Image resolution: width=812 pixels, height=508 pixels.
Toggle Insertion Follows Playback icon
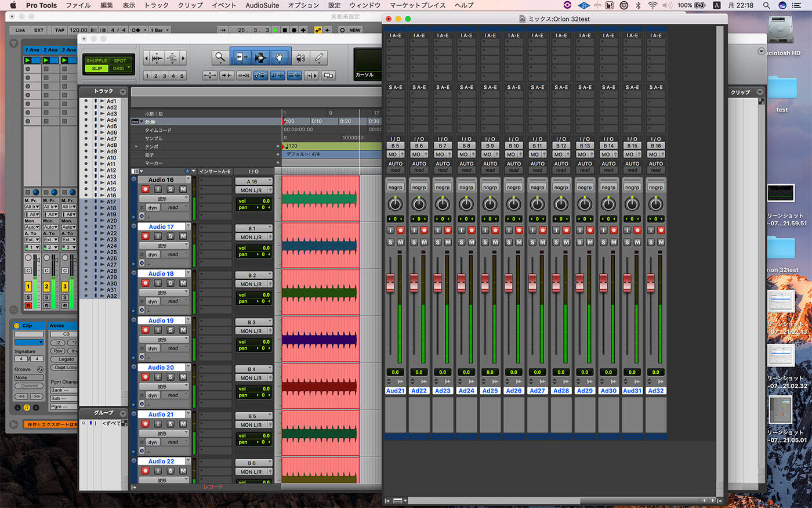[x=311, y=75]
